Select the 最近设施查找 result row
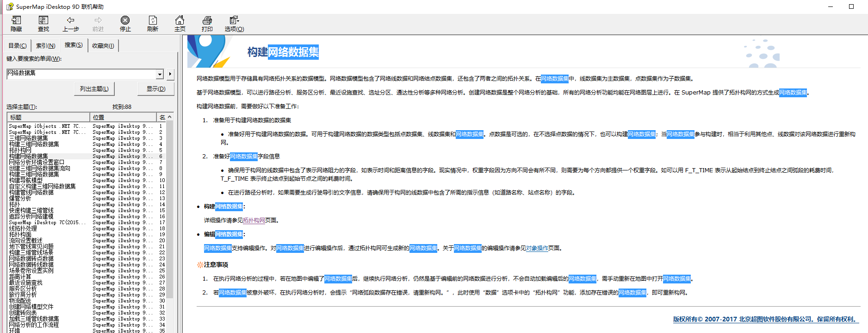This screenshot has height=333, width=868. point(87,283)
